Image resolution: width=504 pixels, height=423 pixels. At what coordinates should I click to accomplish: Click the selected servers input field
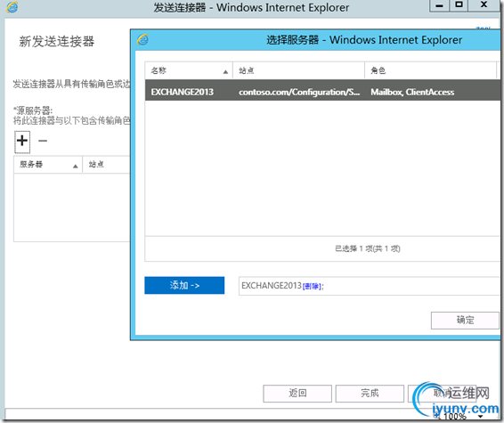370,286
